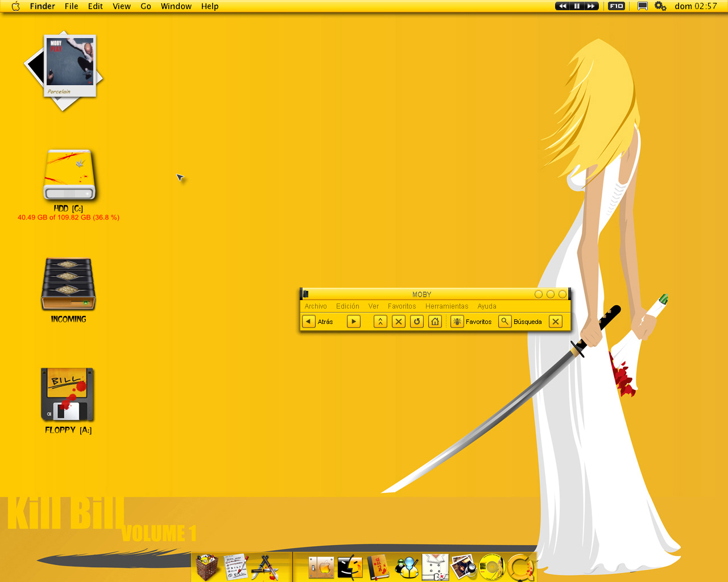
Task: Rewind to previous track in menu bar
Action: pyautogui.click(x=562, y=6)
